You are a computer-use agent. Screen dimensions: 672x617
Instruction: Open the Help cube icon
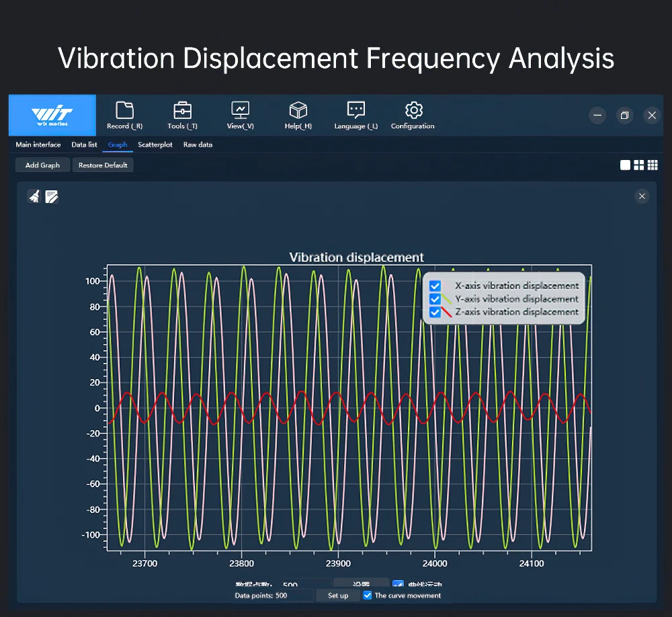[x=298, y=110]
